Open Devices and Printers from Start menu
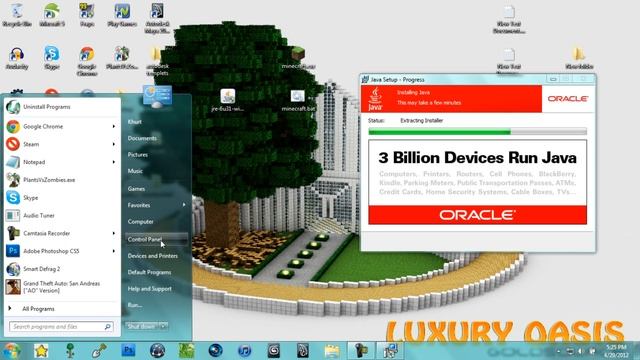Image resolution: width=640 pixels, height=360 pixels. 152,256
